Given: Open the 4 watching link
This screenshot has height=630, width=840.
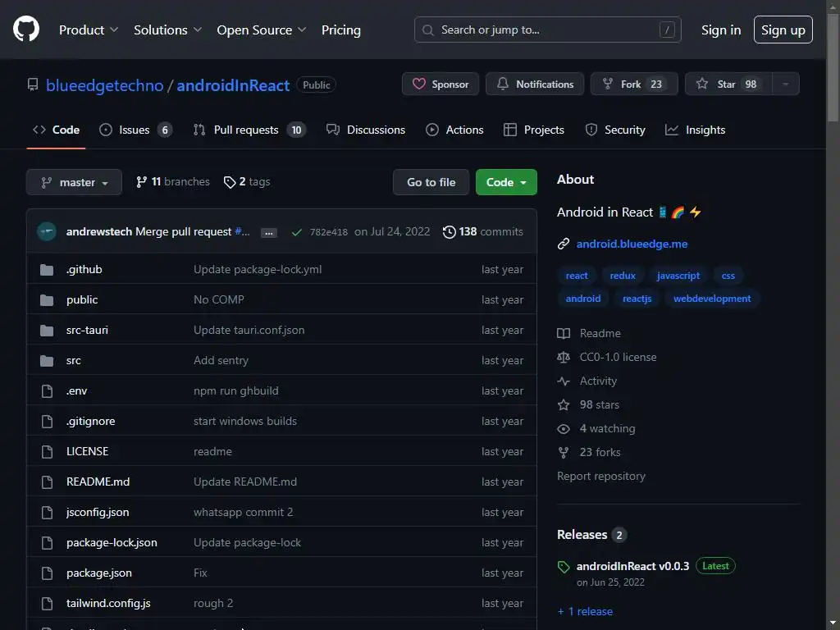Looking at the screenshot, I should coord(596,428).
